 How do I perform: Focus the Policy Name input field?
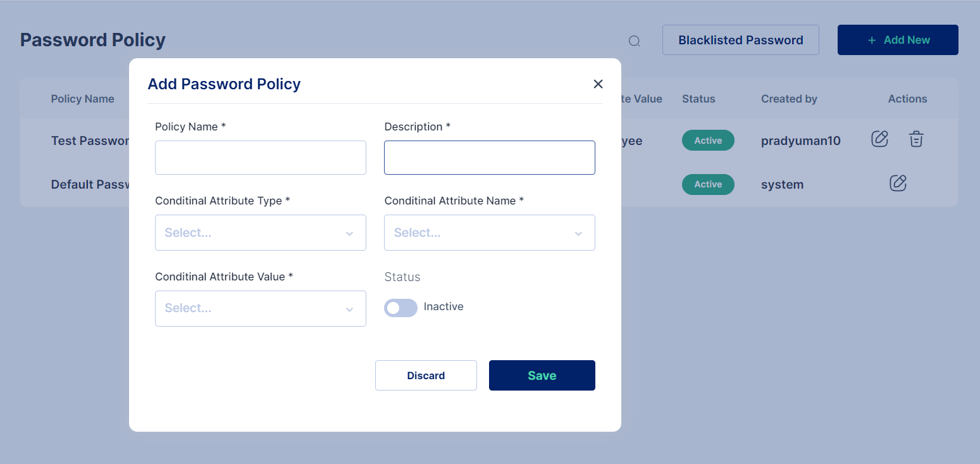click(x=260, y=158)
